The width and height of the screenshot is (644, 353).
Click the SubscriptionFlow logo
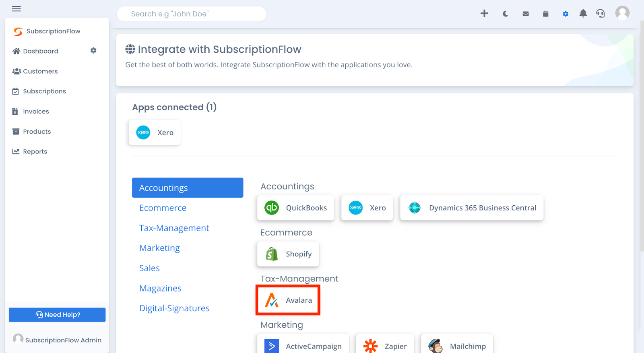47,31
